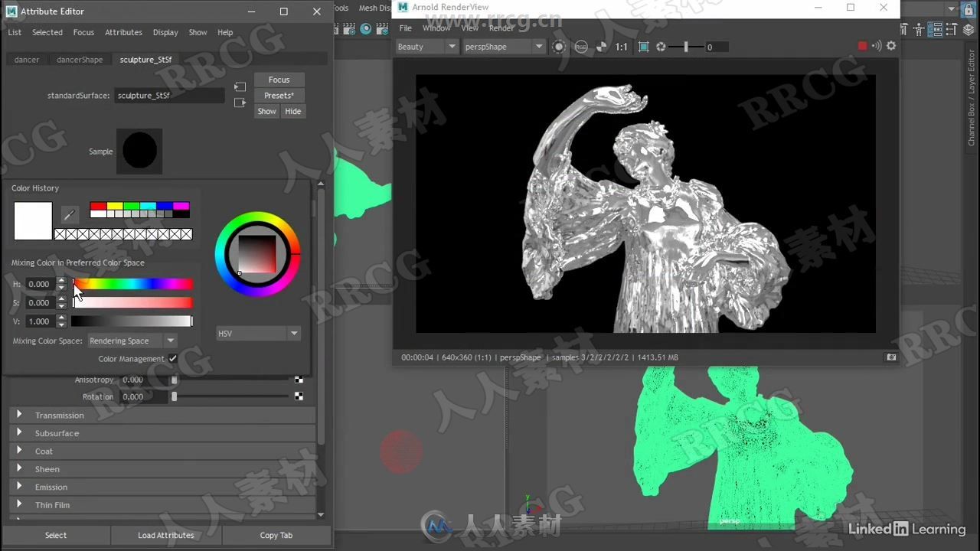This screenshot has height=551, width=980.
Task: Click the Hide button
Action: [292, 112]
